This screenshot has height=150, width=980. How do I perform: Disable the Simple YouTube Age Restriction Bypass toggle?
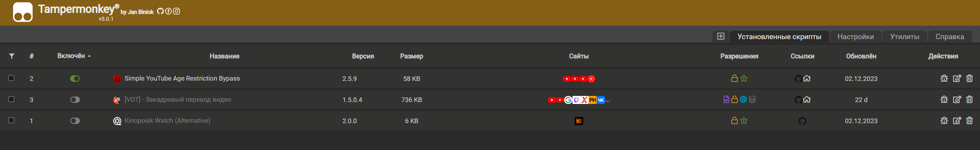click(75, 79)
